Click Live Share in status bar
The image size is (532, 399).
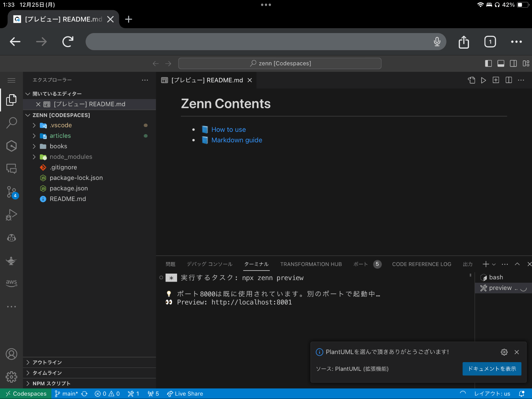tap(185, 394)
